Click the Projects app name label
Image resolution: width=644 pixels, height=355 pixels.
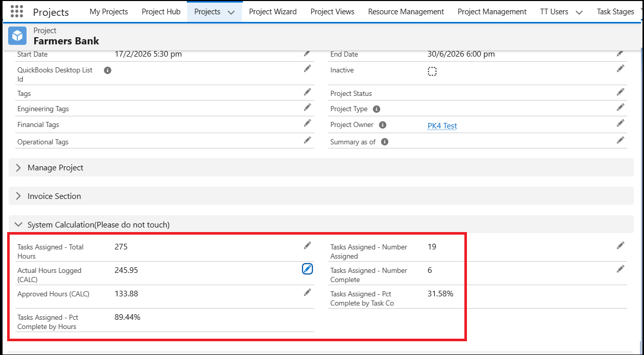[51, 12]
